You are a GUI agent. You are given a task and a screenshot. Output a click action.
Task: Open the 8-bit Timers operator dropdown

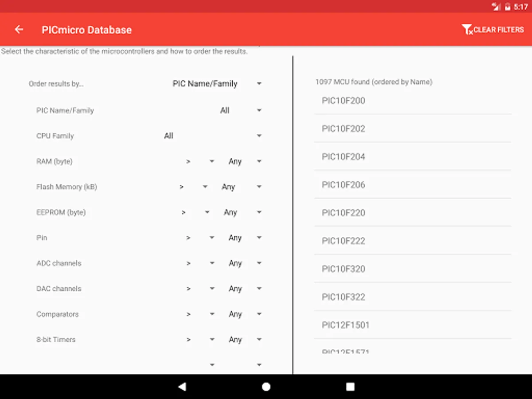[x=199, y=340]
